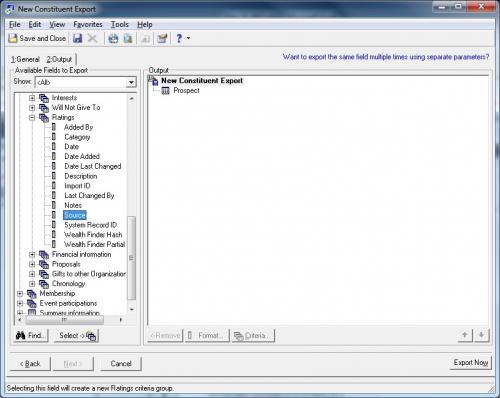Image resolution: width=500 pixels, height=398 pixels.
Task: Select the highlighted Source field
Action: [75, 215]
